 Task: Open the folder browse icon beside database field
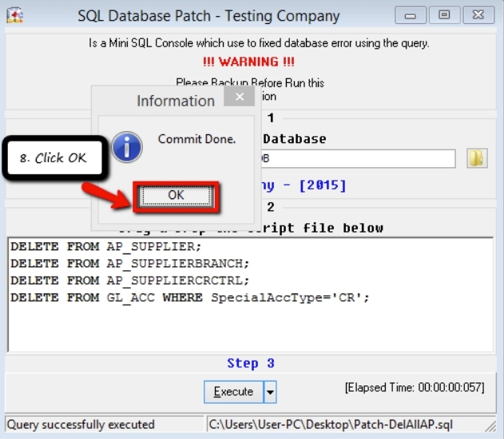pyautogui.click(x=476, y=158)
